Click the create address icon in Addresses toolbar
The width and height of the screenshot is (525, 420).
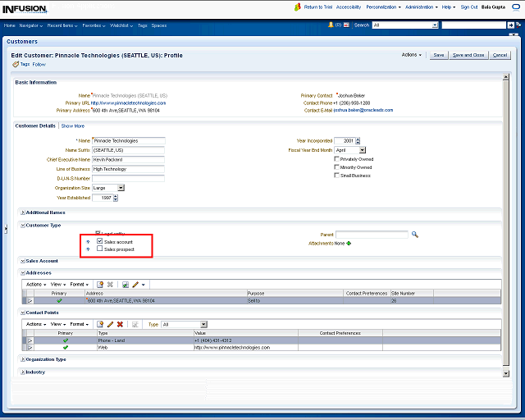click(x=100, y=285)
